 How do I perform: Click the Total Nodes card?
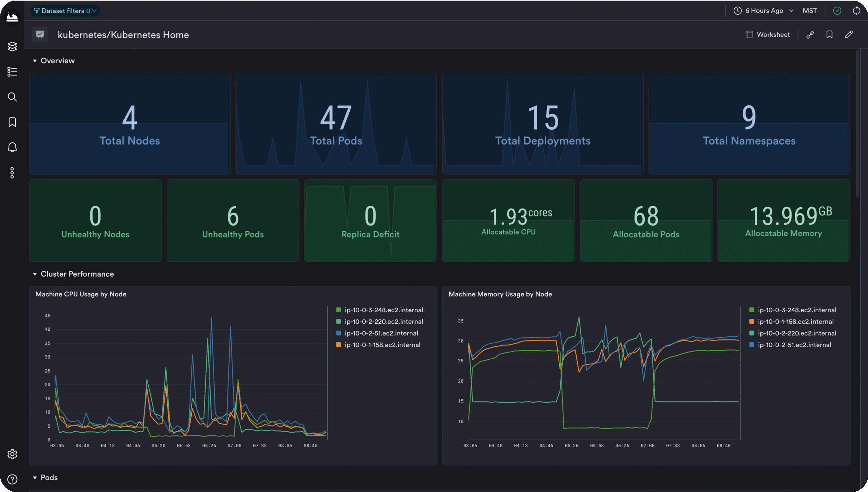coord(130,123)
